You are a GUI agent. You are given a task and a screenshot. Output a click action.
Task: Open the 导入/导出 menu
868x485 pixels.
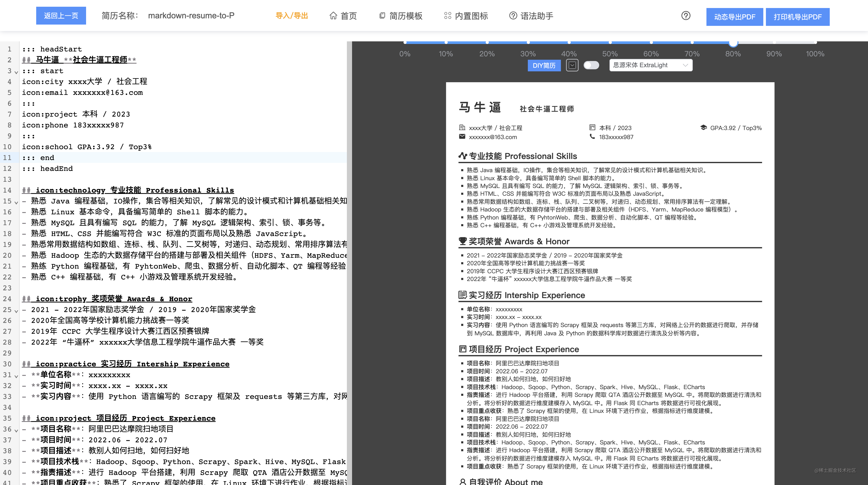point(292,16)
